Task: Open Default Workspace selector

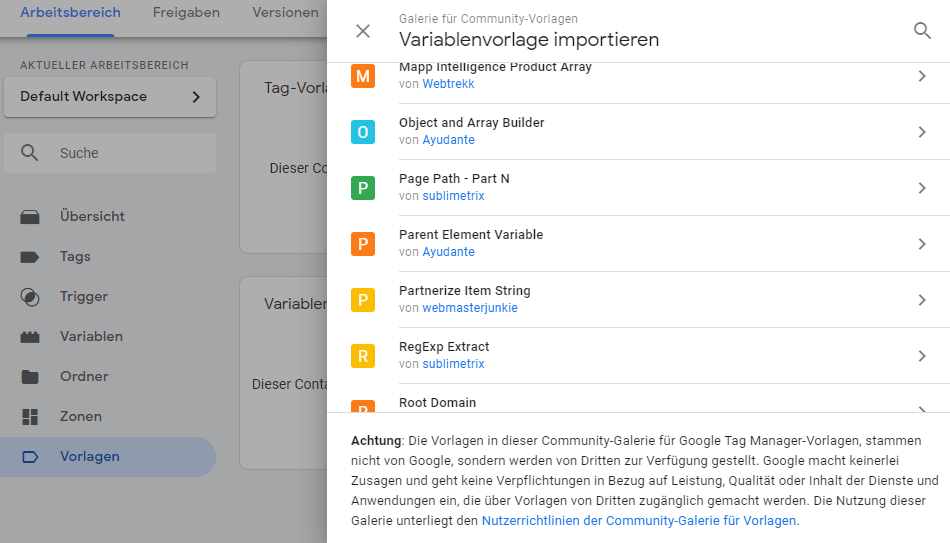Action: point(110,97)
